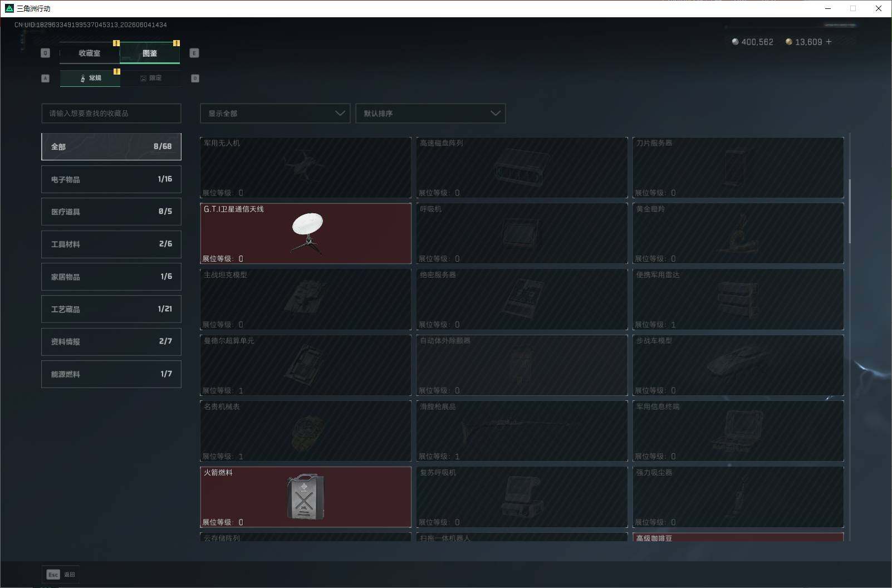This screenshot has width=892, height=588.
Task: Open the 主战坦克模型 card
Action: pos(306,299)
